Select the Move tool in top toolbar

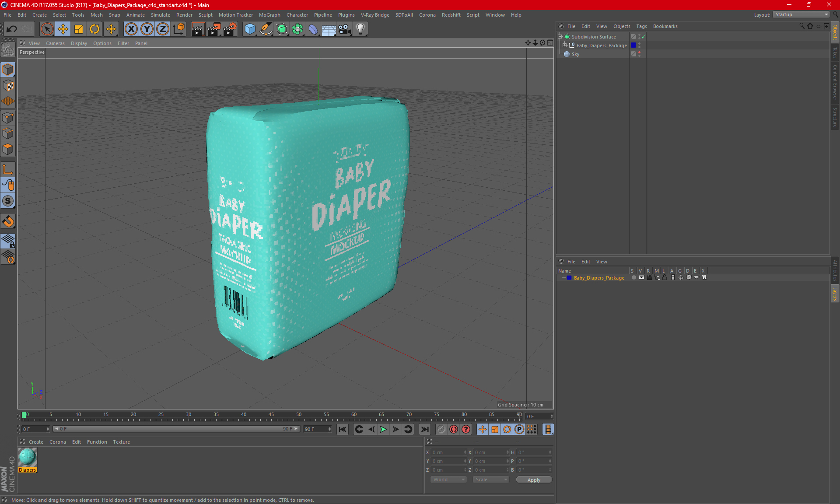(63, 29)
